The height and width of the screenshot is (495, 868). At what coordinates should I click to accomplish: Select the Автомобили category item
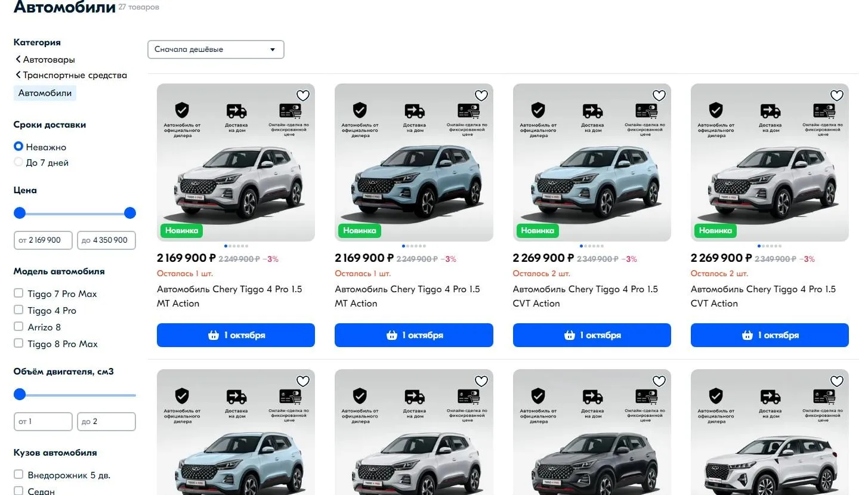pos(45,93)
